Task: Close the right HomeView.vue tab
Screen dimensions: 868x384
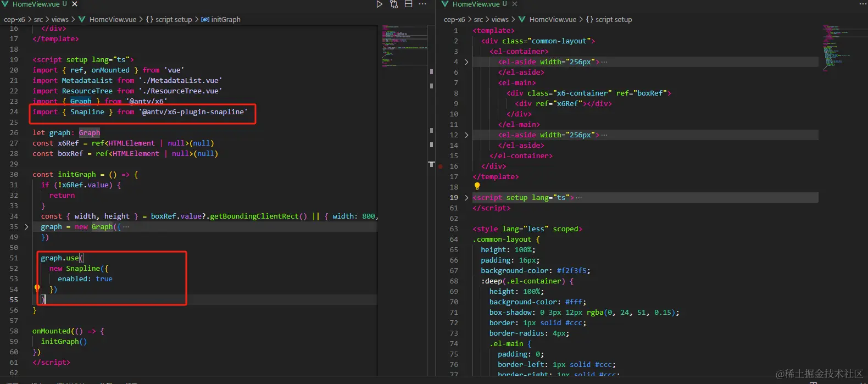Action: [x=515, y=4]
